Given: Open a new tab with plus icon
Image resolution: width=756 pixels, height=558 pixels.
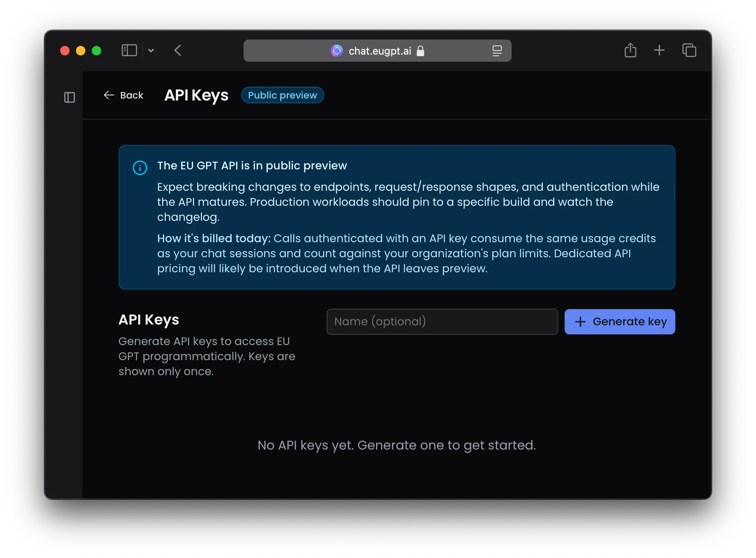Looking at the screenshot, I should point(659,50).
